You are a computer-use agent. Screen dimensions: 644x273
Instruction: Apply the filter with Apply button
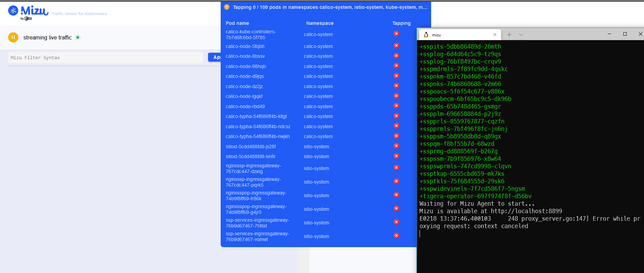[215, 57]
